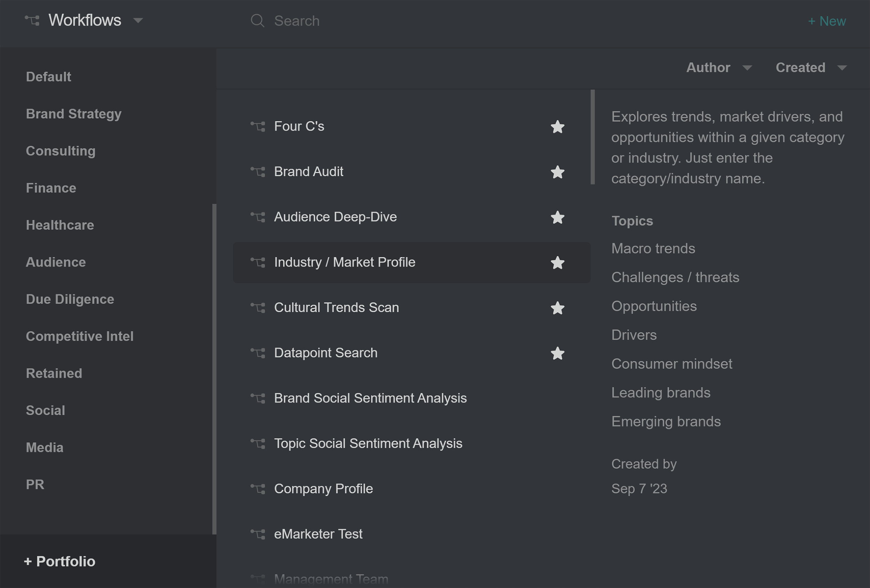Click the workflow icon beside eMarketer Test
This screenshot has height=588, width=870.
click(x=258, y=534)
